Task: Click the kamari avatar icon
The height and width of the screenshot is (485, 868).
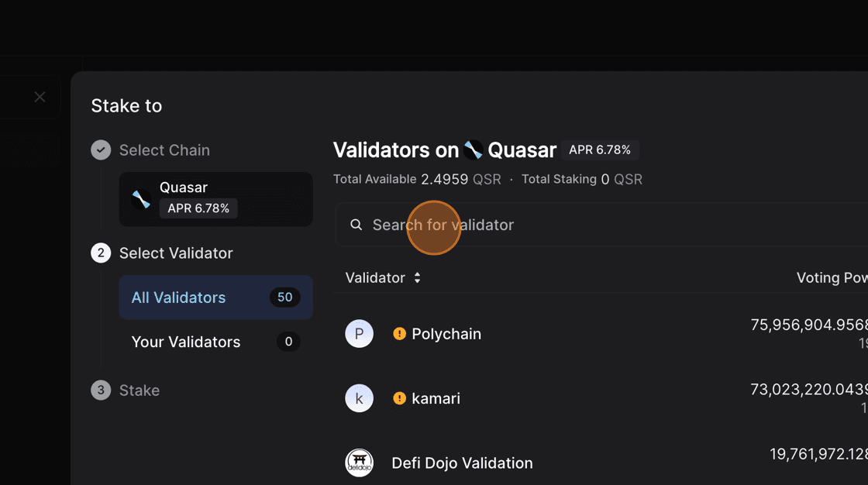Action: pos(359,398)
